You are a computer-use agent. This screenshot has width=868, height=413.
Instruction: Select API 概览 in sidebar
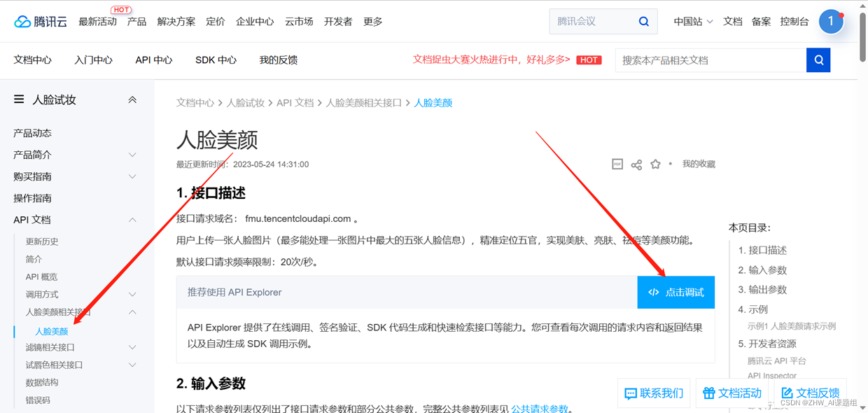click(41, 277)
